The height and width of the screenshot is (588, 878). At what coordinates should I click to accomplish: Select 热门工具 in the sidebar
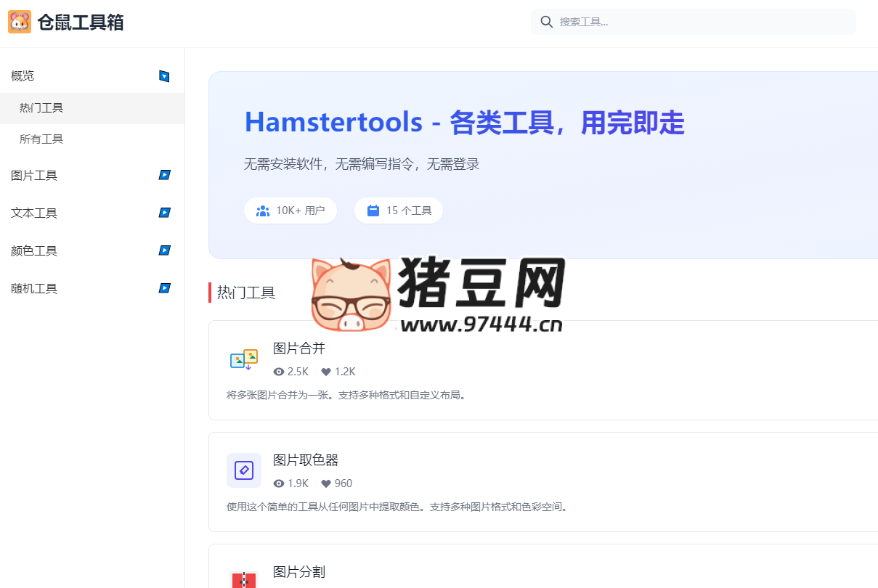click(92, 108)
